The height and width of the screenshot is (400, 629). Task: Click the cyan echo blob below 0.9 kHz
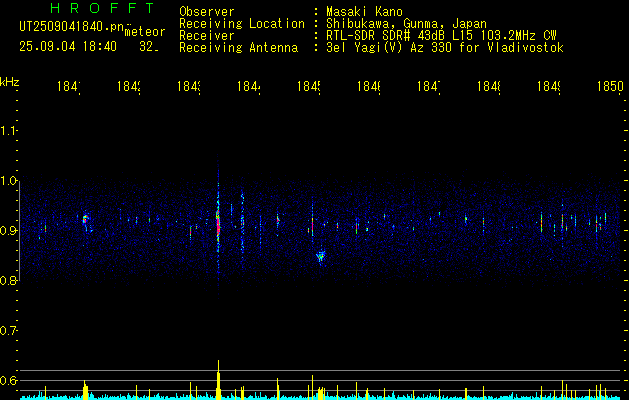[321, 256]
